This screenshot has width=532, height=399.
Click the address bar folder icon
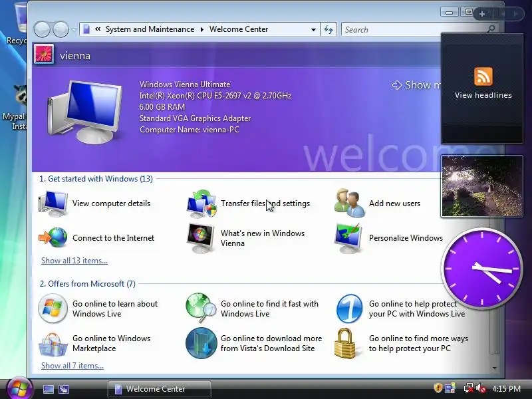click(x=86, y=29)
